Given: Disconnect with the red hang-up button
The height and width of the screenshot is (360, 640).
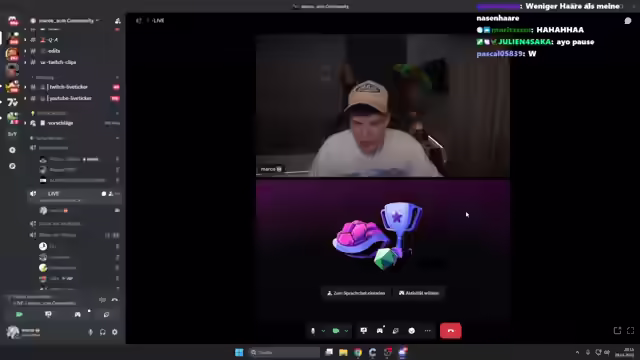Looking at the screenshot, I should pyautogui.click(x=451, y=331).
